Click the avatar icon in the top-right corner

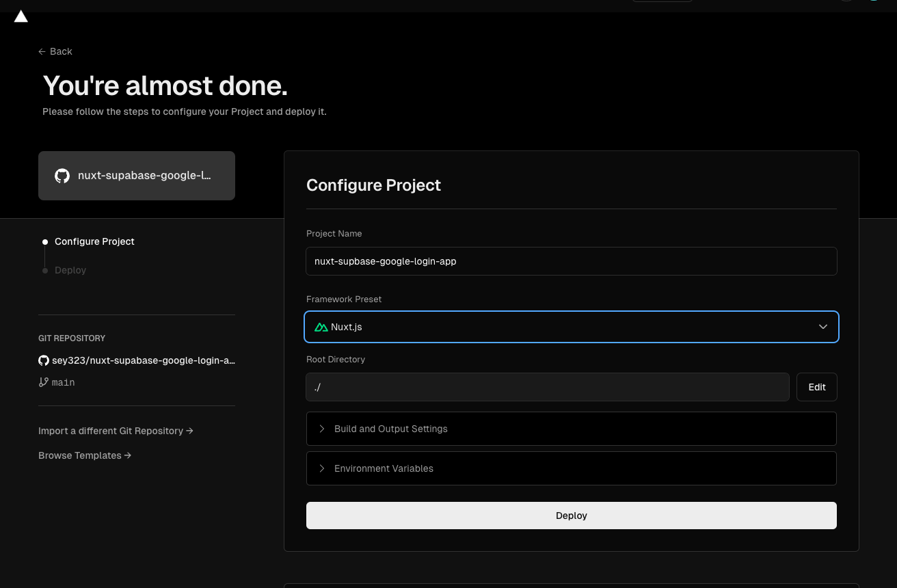pos(874,0)
